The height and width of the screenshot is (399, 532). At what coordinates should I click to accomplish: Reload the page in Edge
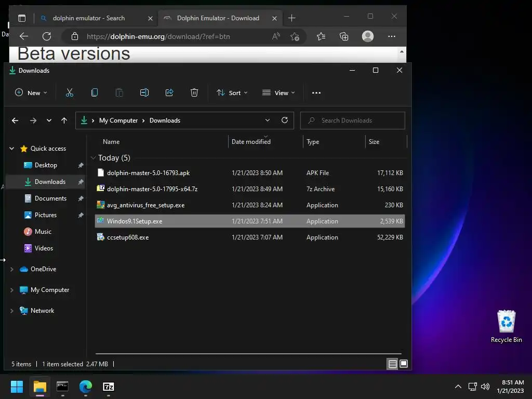(47, 36)
